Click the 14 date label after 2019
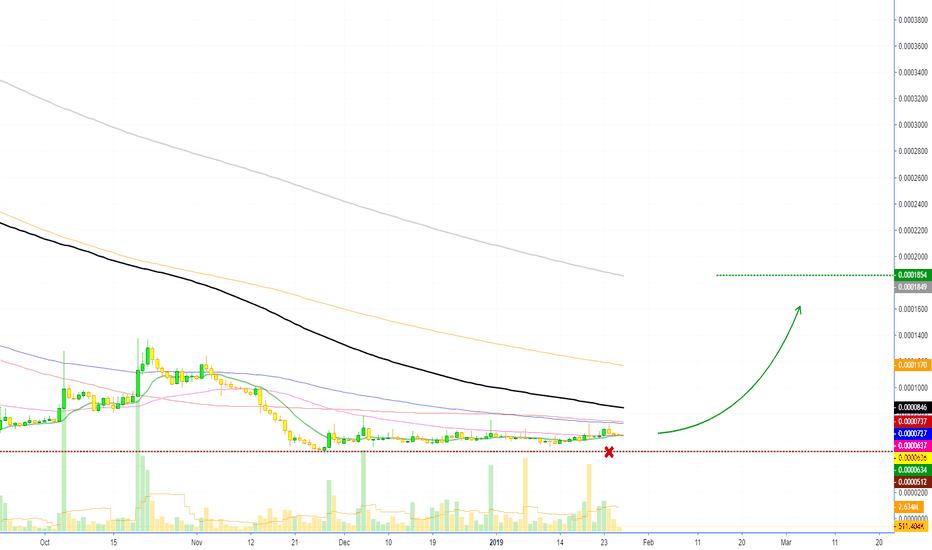This screenshot has width=932, height=550. 560,542
